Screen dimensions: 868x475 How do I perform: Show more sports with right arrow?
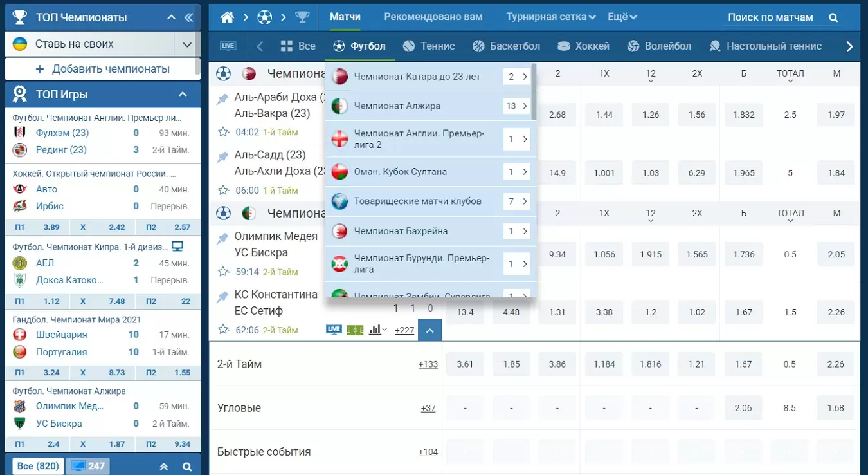click(849, 46)
